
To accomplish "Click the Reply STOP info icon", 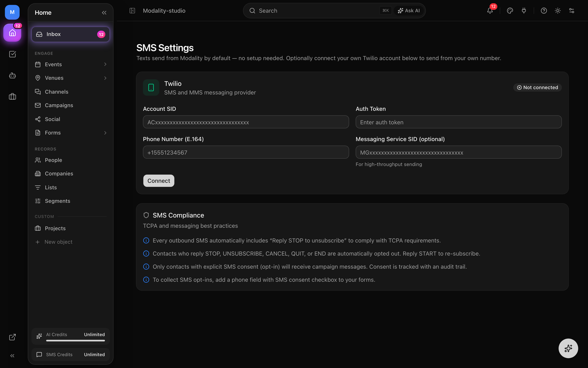I will pyautogui.click(x=146, y=241).
